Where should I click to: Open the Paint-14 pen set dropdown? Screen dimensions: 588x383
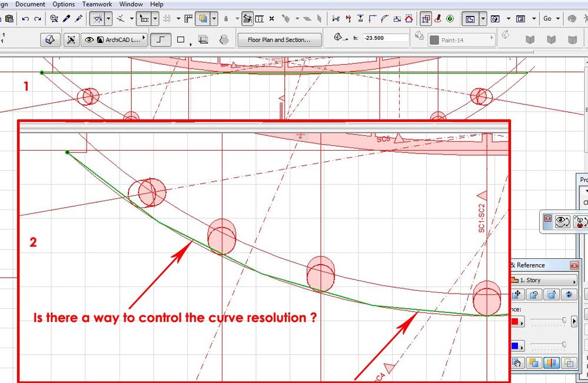491,38
